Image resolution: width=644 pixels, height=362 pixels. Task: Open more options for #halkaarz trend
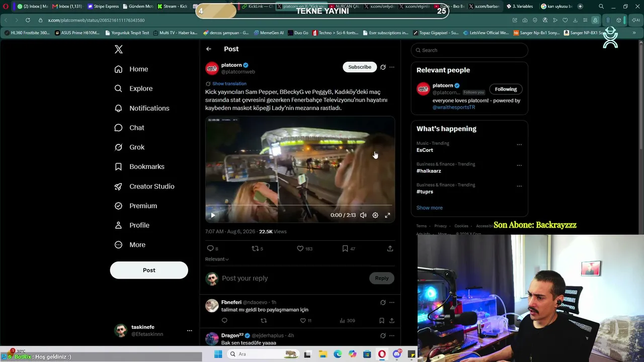pyautogui.click(x=519, y=165)
